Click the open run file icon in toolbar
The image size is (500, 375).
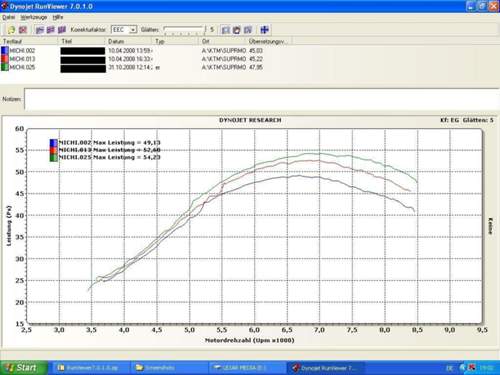(x=11, y=30)
